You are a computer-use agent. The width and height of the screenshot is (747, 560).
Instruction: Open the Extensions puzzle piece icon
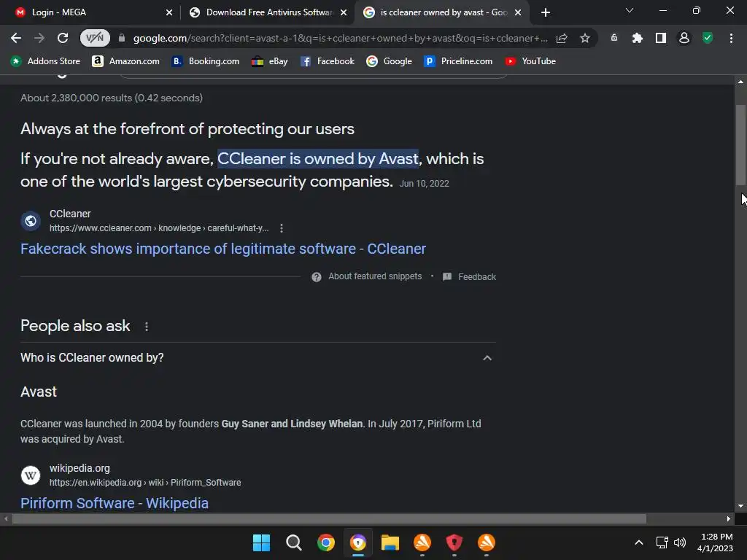(x=637, y=38)
